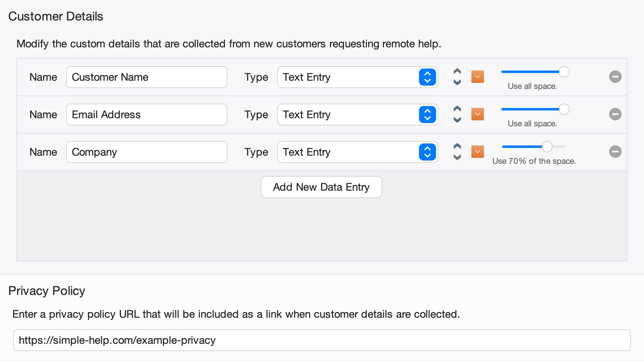Move the Customer Name entry up
The image size is (644, 361).
click(457, 71)
